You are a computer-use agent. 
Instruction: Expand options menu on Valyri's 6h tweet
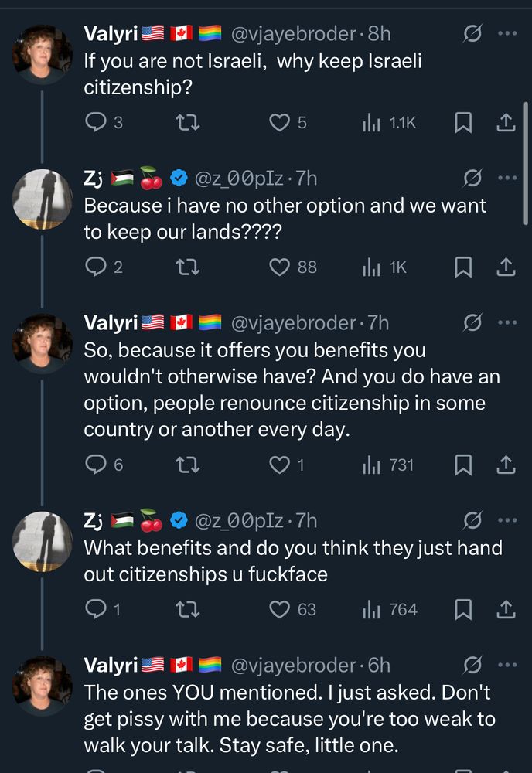[x=506, y=663]
